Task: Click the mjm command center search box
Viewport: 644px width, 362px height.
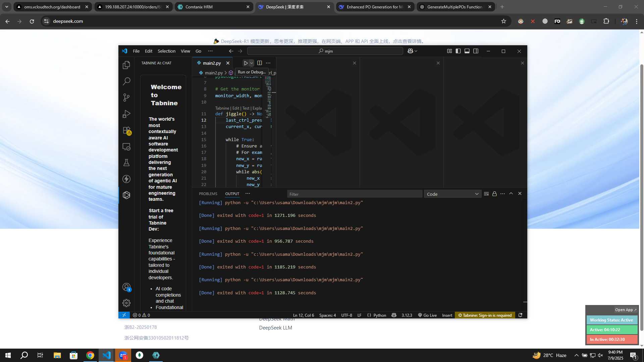Action: click(x=325, y=51)
